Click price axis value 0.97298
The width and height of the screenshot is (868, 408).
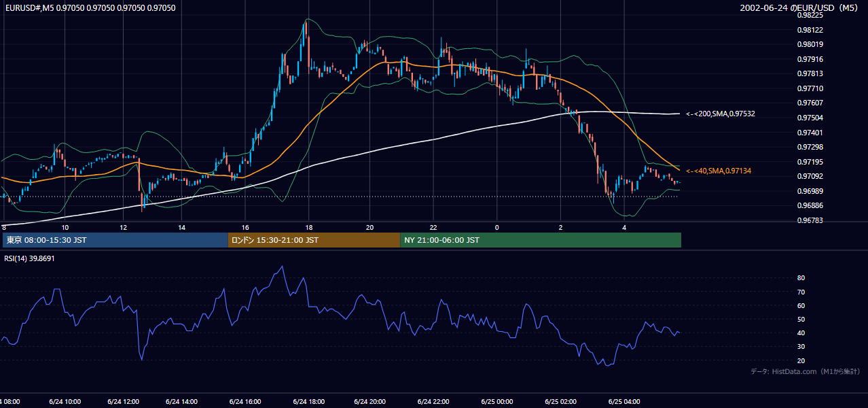(810, 147)
